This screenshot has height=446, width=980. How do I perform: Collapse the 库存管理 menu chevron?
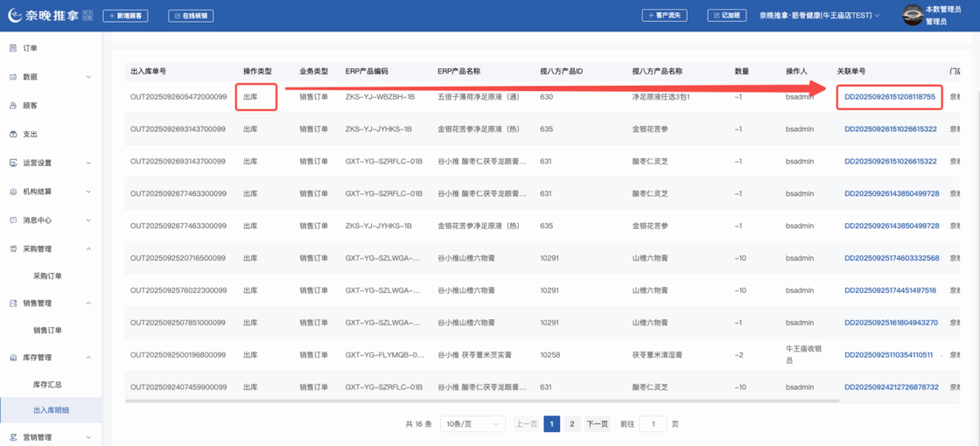[88, 358]
